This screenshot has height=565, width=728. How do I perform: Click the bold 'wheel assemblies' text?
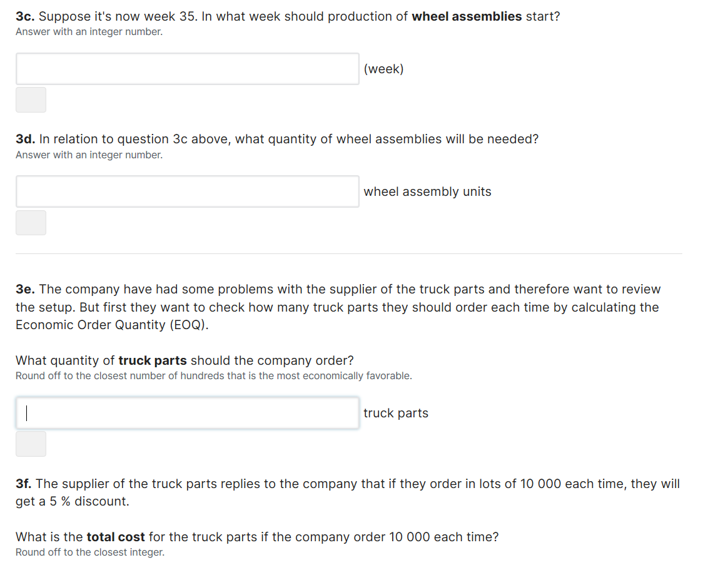click(x=467, y=16)
